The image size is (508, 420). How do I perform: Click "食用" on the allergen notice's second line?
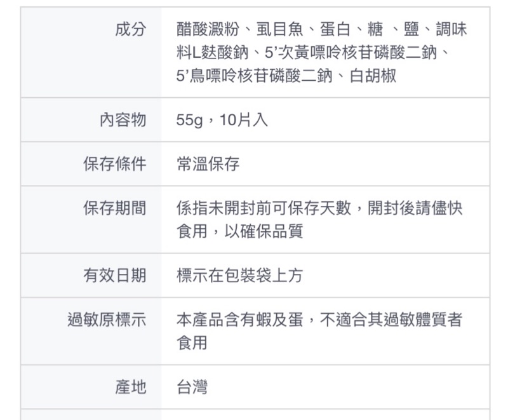pos(192,342)
